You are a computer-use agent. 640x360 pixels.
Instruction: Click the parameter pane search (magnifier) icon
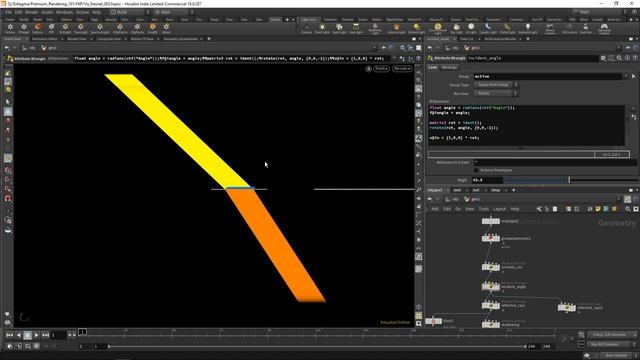click(x=619, y=58)
